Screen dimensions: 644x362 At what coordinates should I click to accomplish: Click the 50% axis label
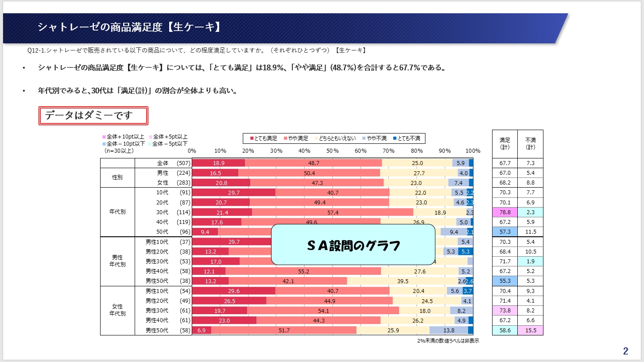[332, 151]
